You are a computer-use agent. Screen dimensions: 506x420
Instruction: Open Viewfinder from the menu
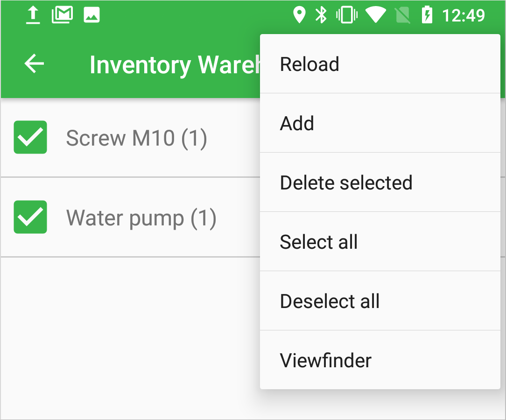pos(326,361)
